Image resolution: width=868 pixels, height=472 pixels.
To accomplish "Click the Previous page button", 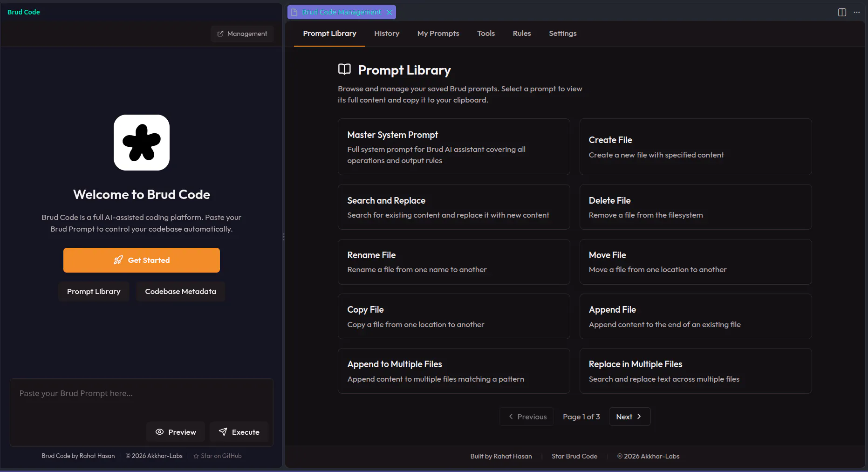I will pyautogui.click(x=526, y=417).
